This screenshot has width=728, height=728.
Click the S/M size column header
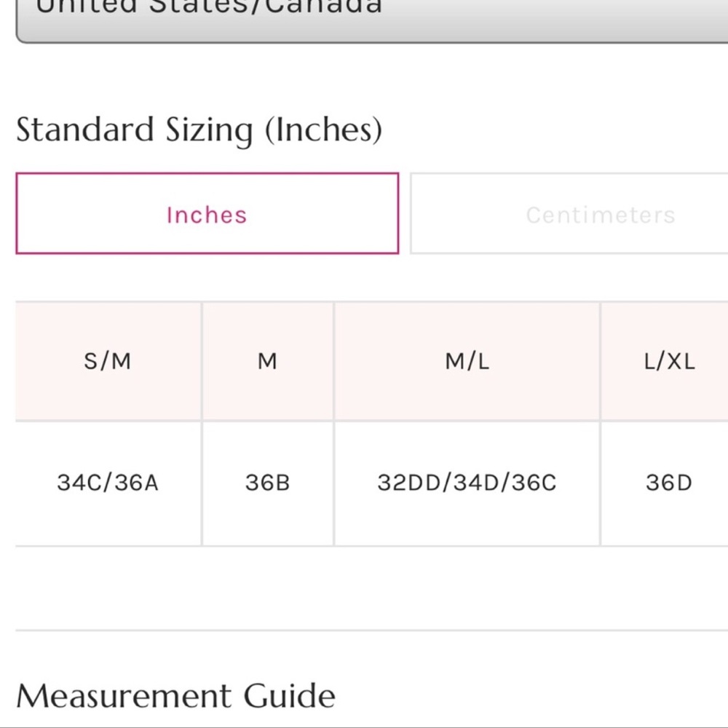(x=108, y=361)
